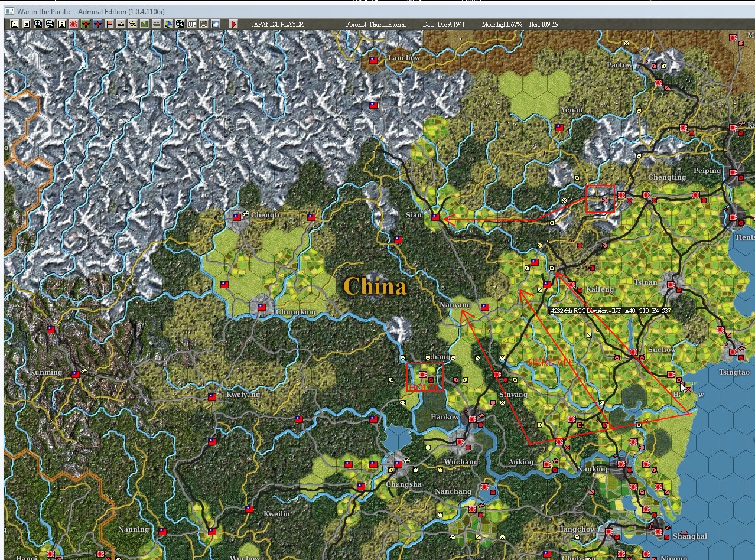
Task: Select the red aircraft on blue background icon
Action: [97, 24]
